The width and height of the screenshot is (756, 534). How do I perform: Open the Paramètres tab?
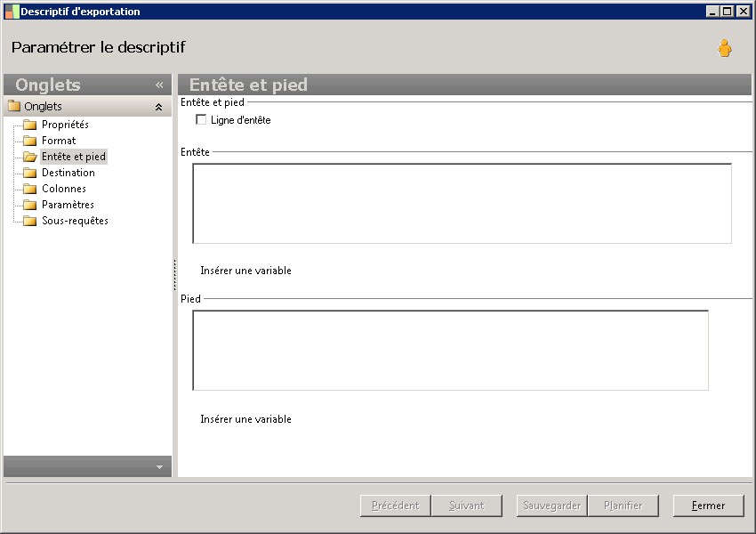tap(68, 204)
